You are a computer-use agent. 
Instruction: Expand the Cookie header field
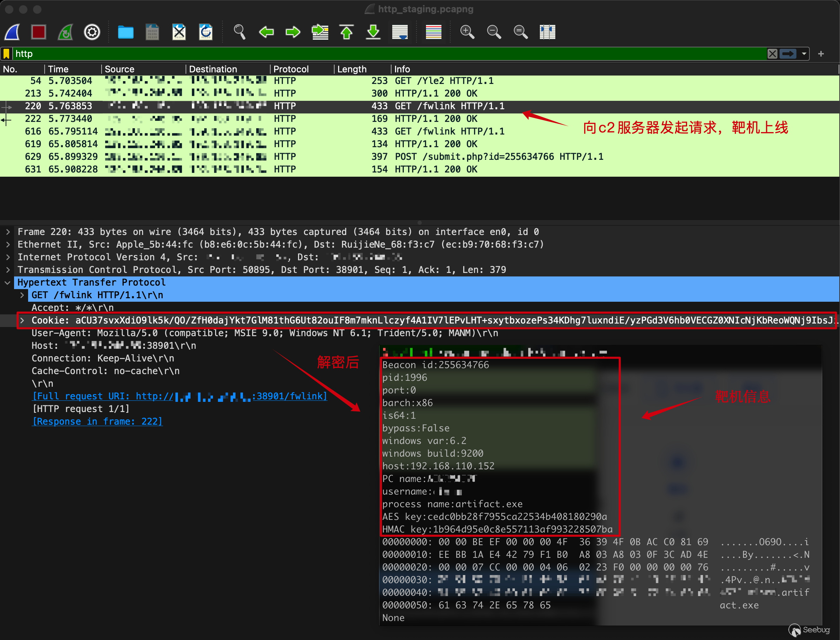(22, 320)
